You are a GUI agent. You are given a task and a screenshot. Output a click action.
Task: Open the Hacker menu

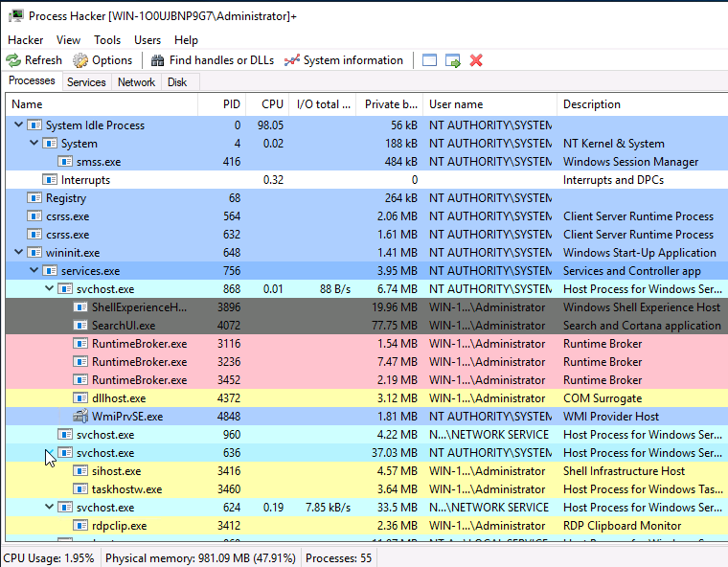[26, 40]
